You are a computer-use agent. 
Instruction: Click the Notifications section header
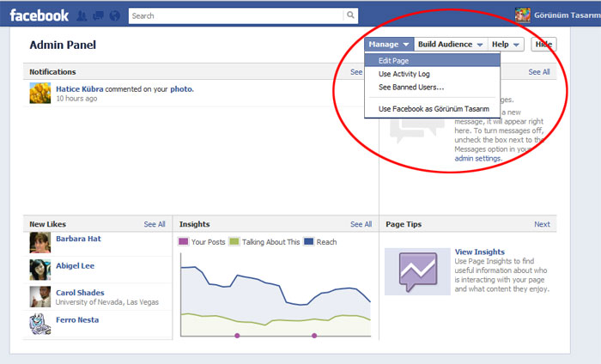tap(52, 72)
